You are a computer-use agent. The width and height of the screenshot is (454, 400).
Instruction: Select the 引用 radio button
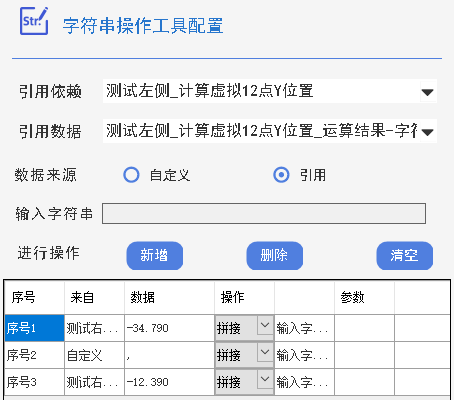(281, 175)
